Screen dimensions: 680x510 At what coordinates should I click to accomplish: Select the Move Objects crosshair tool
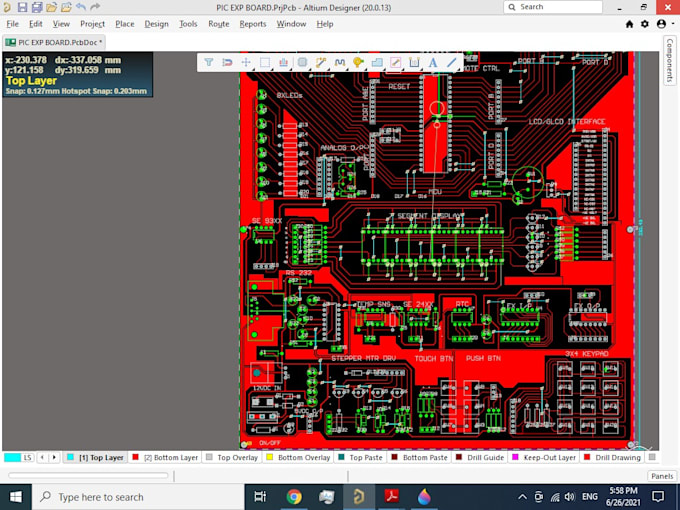tap(246, 62)
